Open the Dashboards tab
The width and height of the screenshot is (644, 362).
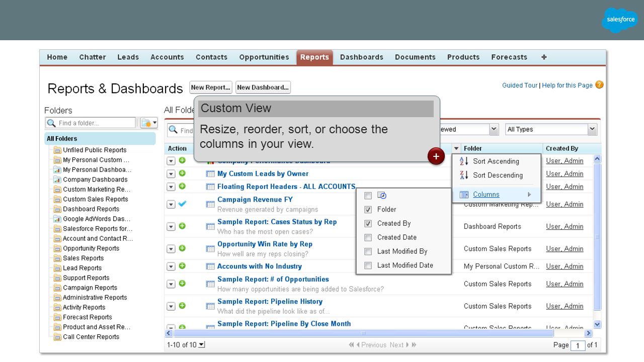(362, 57)
